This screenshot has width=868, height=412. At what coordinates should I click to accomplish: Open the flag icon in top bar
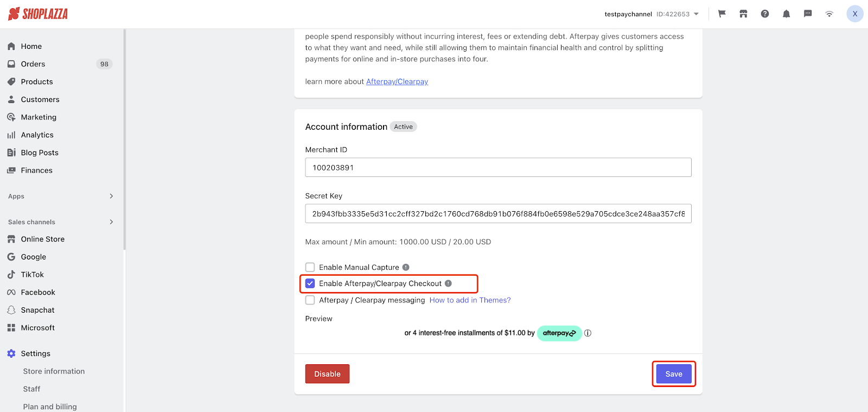coord(722,14)
